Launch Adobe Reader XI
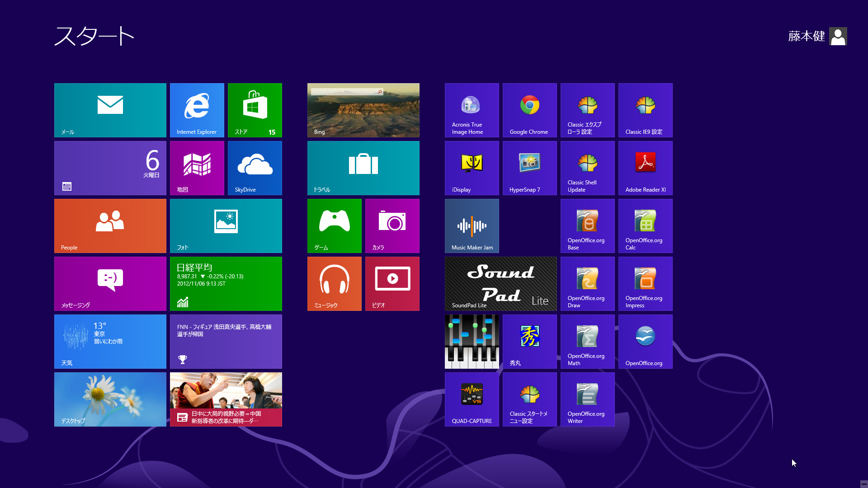Image resolution: width=868 pixels, height=488 pixels. coord(646,168)
